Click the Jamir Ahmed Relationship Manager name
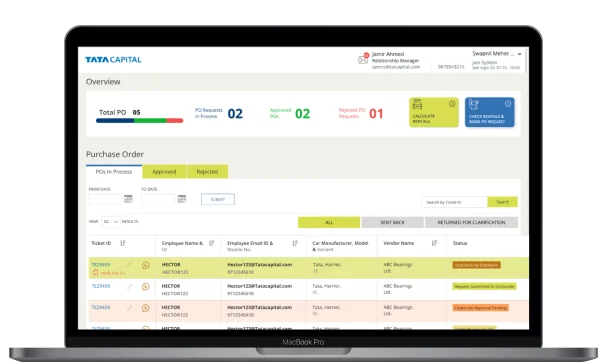 coord(388,54)
